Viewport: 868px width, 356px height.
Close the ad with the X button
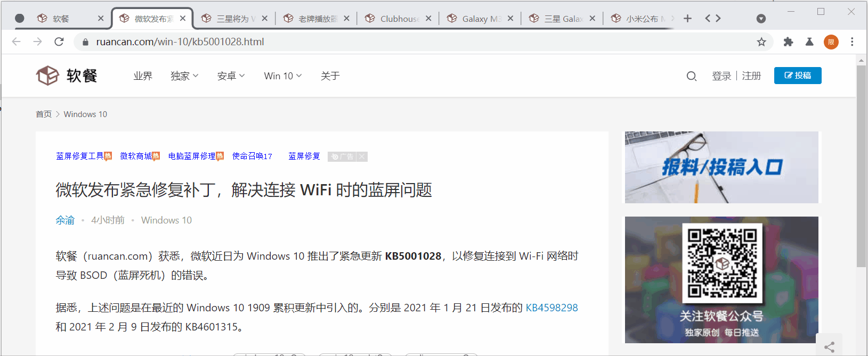pos(362,156)
